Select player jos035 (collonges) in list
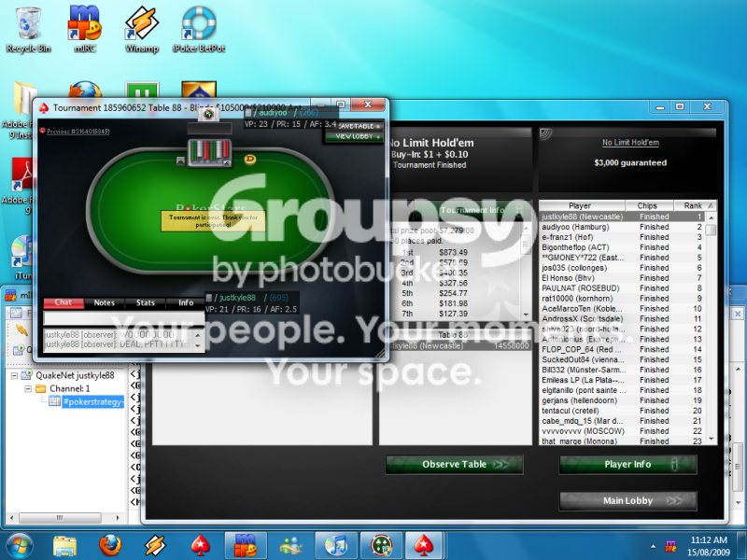 click(622, 268)
